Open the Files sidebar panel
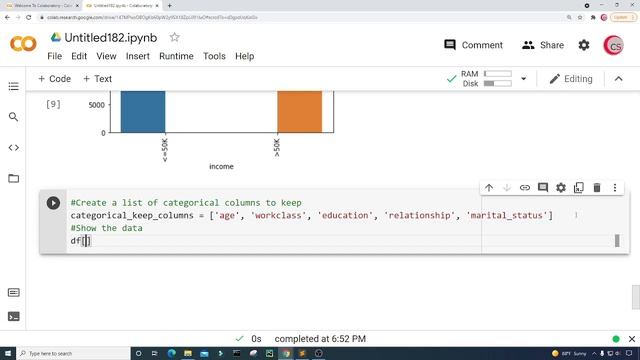Image resolution: width=640 pixels, height=360 pixels. click(13, 178)
